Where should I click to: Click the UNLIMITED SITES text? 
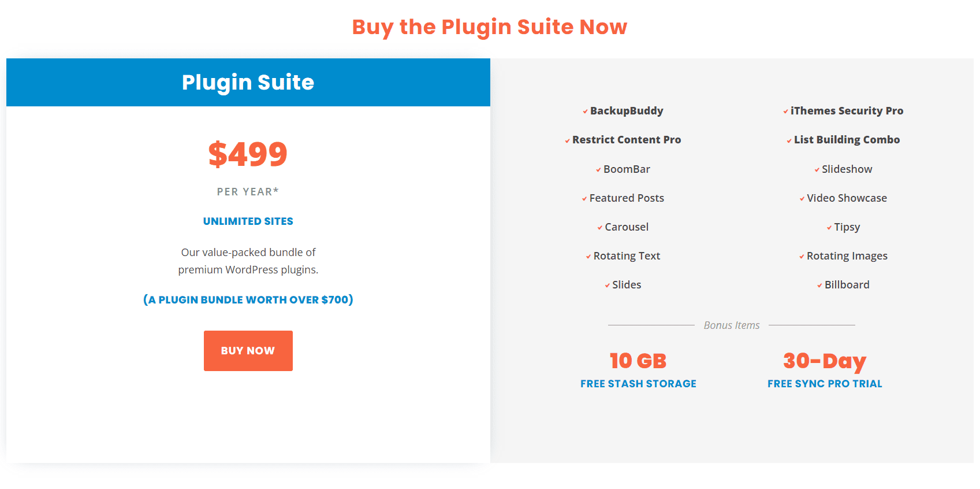pyautogui.click(x=248, y=221)
